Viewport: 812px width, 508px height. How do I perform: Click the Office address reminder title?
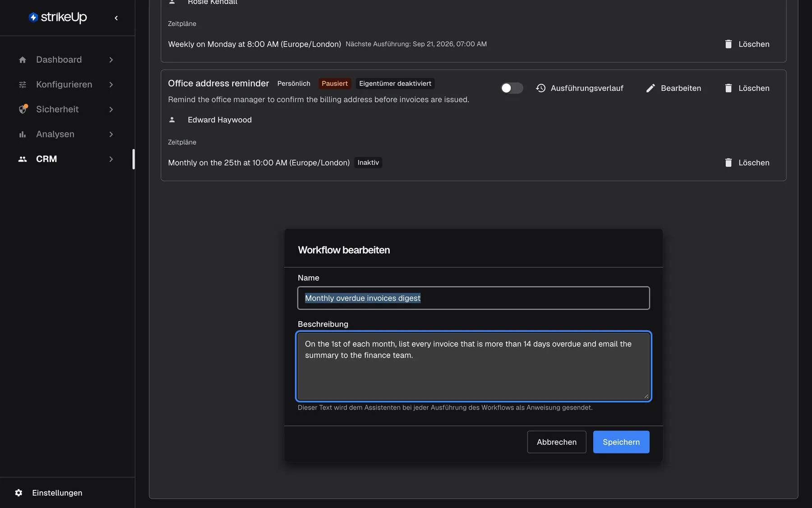click(218, 83)
